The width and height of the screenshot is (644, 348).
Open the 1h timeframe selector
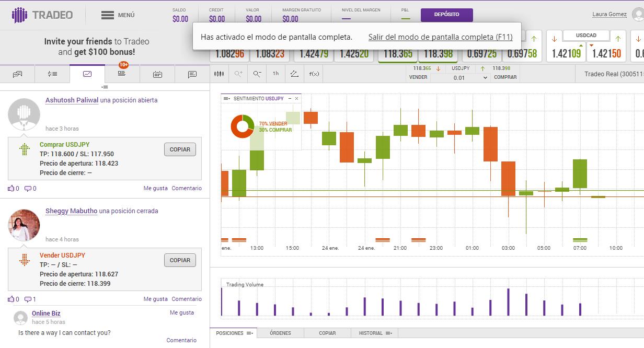pos(276,74)
